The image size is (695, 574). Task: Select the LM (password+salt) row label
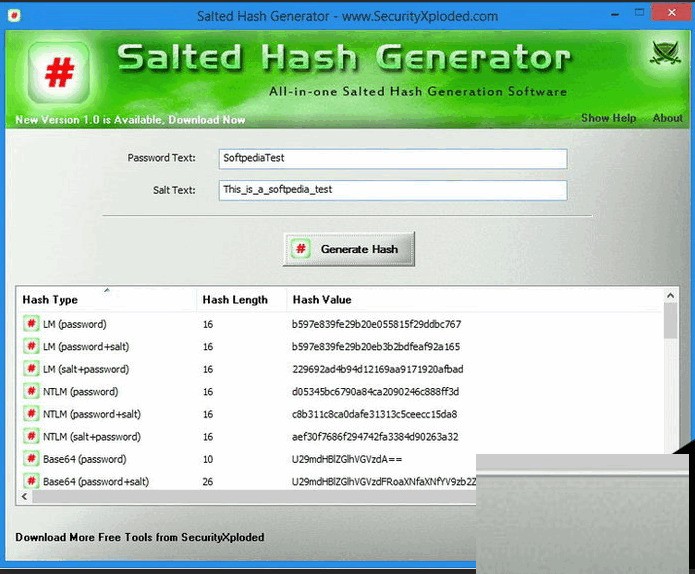pos(86,347)
